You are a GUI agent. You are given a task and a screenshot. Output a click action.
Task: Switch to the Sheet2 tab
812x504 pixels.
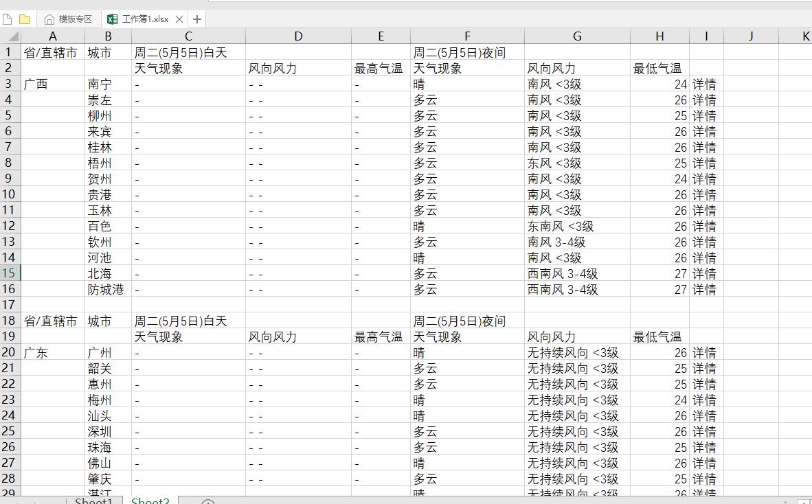150,501
